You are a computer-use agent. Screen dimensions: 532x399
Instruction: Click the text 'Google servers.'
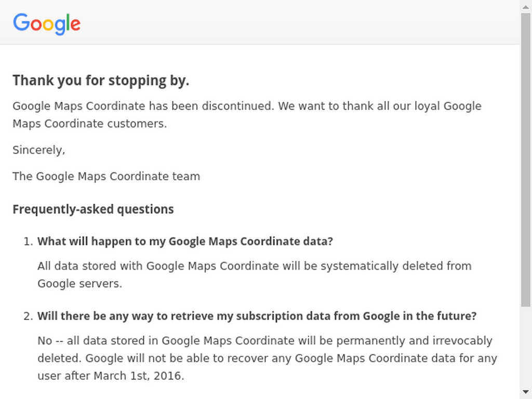(79, 283)
